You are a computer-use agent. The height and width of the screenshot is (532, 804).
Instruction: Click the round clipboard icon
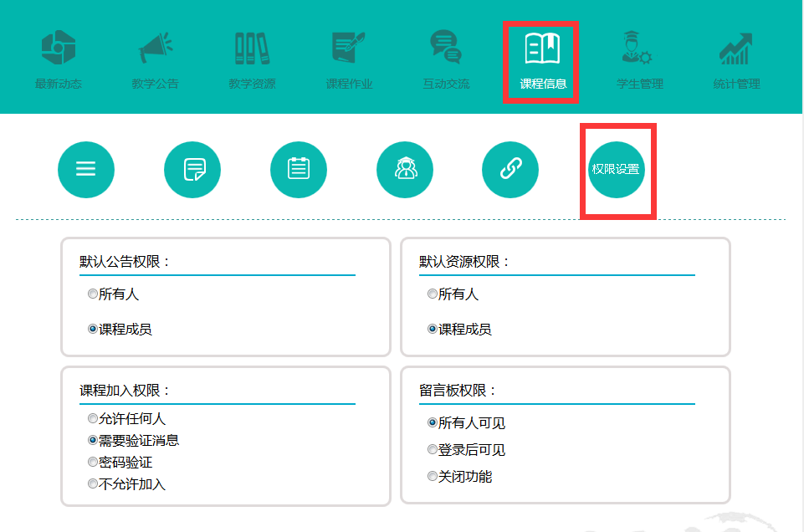coord(299,170)
